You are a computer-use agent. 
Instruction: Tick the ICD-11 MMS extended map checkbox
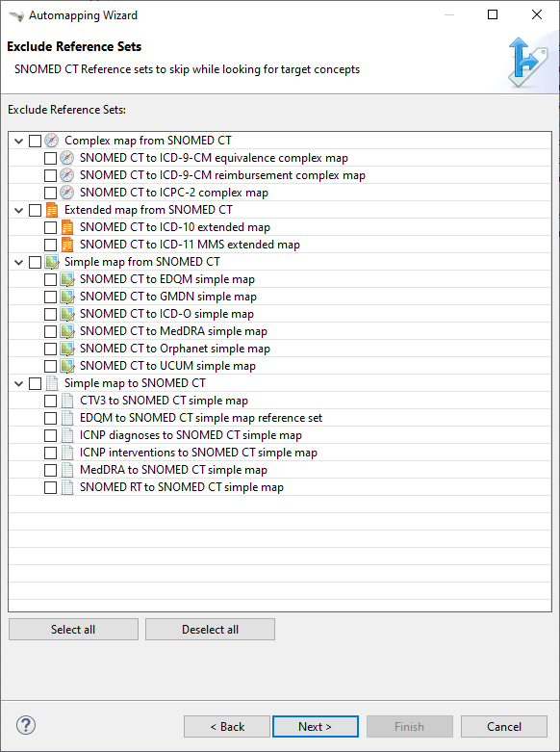[50, 246]
